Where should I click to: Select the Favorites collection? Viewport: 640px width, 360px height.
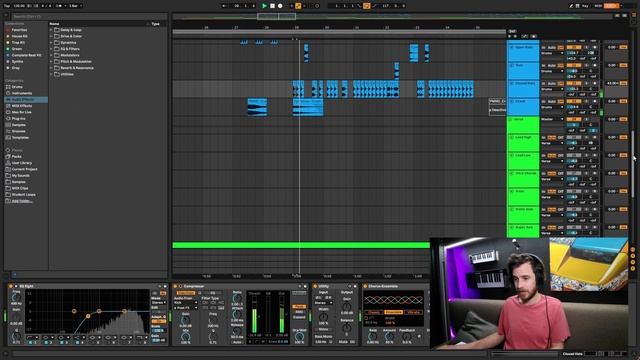coord(19,30)
